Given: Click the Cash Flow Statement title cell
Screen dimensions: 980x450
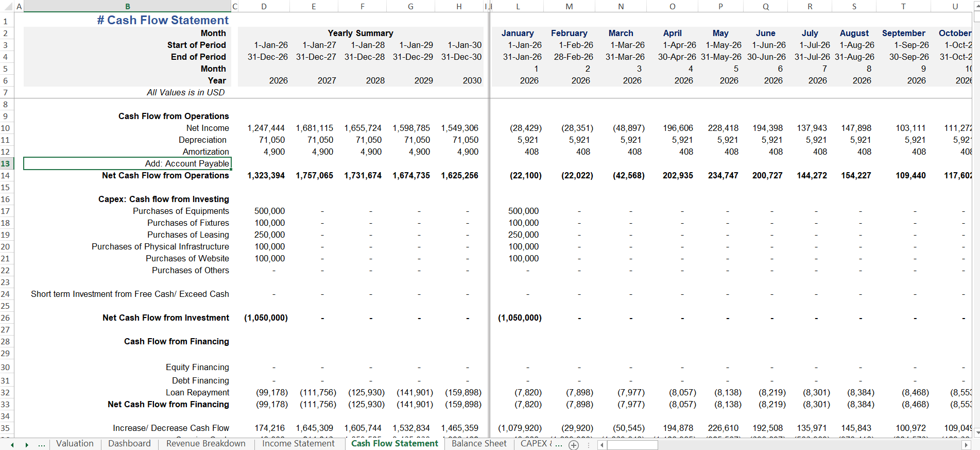Looking at the screenshot, I should (163, 20).
